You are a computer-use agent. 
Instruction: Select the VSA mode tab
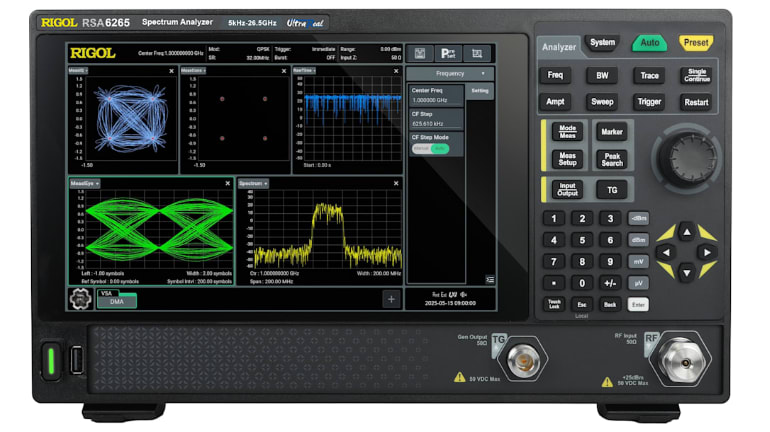(x=107, y=293)
